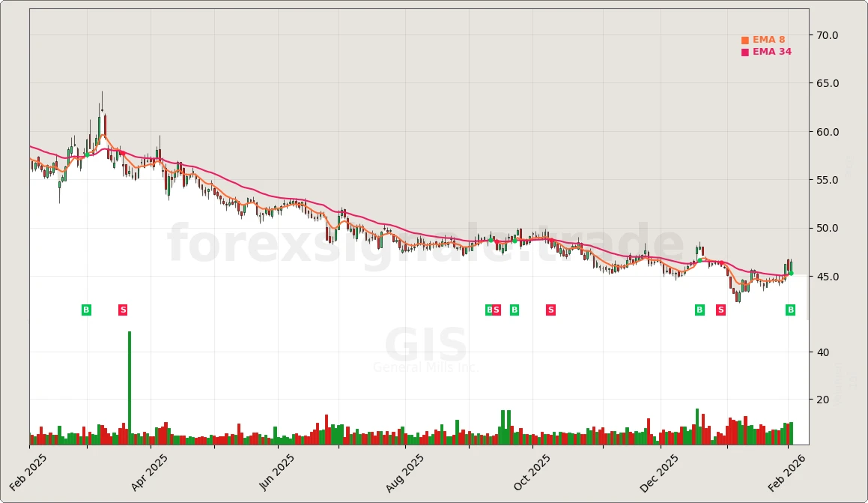Select the green B buy marker in early December 2025
The width and height of the screenshot is (868, 503).
pos(698,310)
